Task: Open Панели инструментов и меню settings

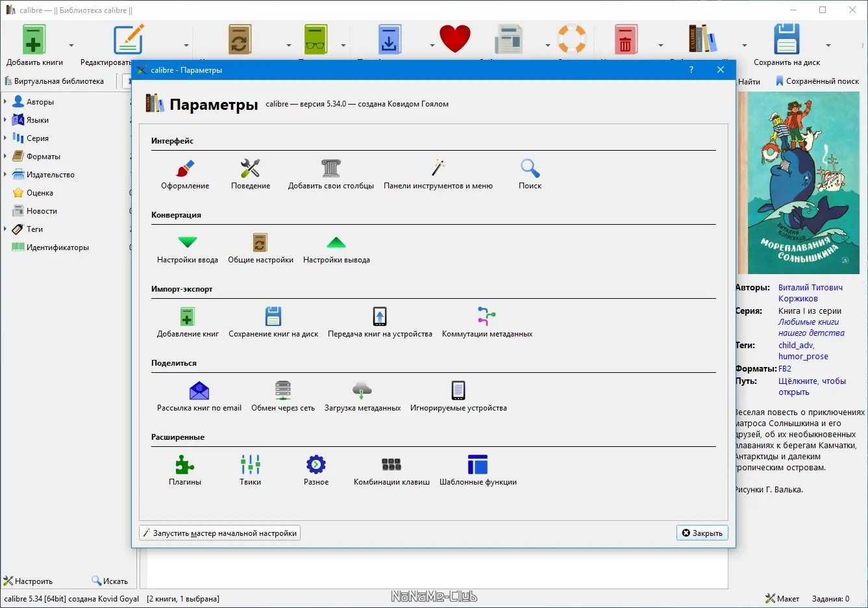Action: (438, 174)
